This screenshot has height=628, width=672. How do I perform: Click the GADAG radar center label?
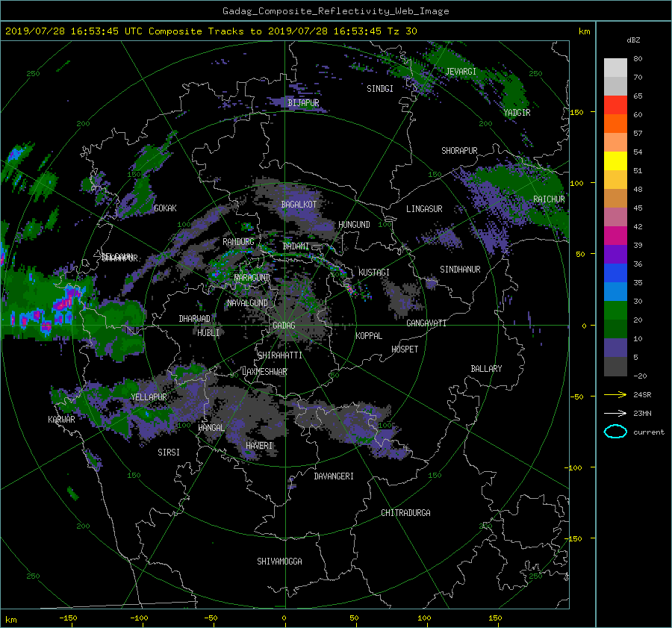[x=284, y=326]
